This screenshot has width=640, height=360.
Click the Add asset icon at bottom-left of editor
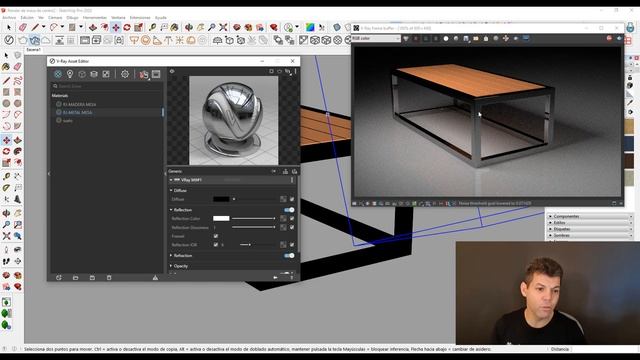(59, 278)
